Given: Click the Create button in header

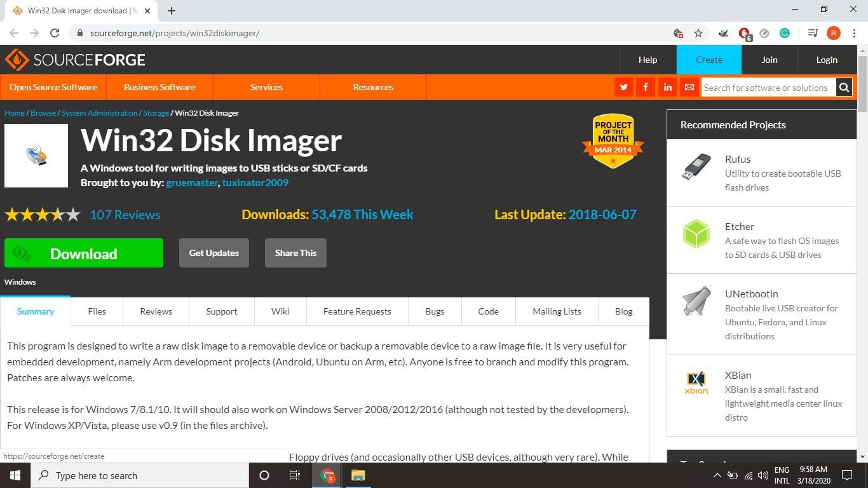Looking at the screenshot, I should click(709, 60).
